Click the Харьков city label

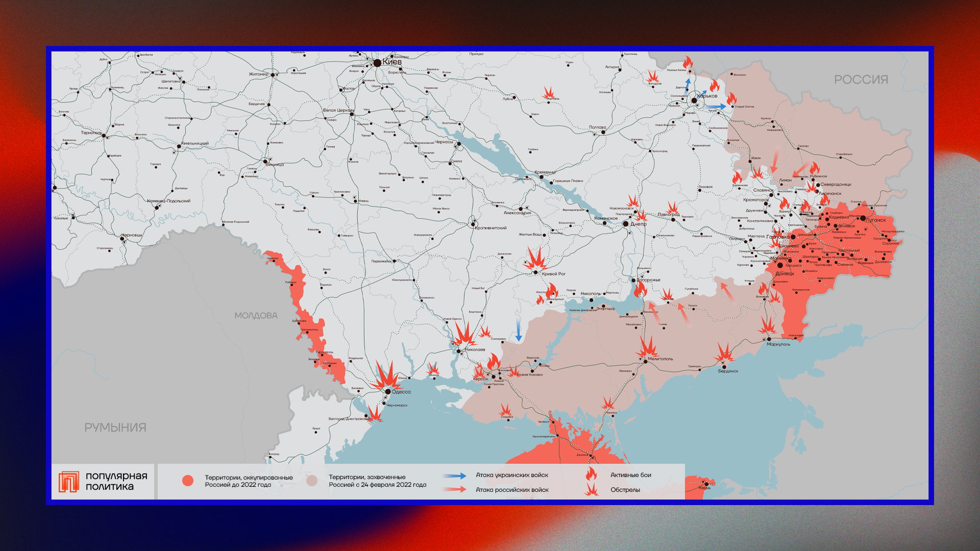coord(707,96)
